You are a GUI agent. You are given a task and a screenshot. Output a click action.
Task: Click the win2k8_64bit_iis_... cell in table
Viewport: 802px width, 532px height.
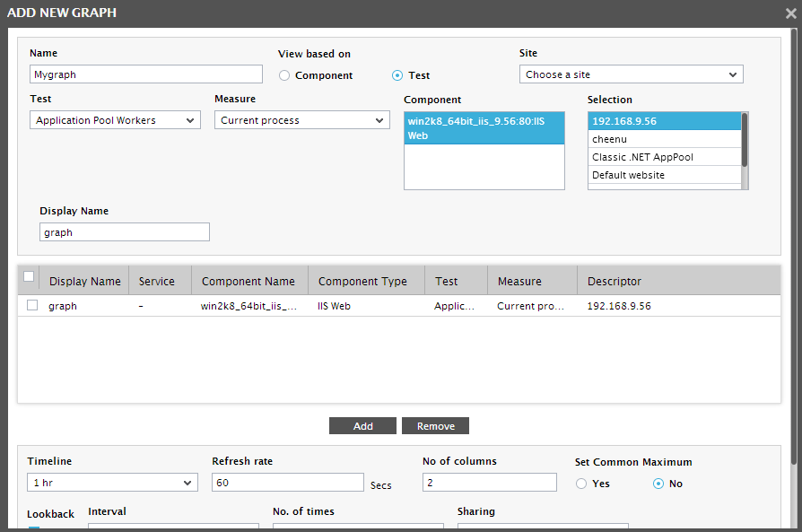tap(248, 306)
